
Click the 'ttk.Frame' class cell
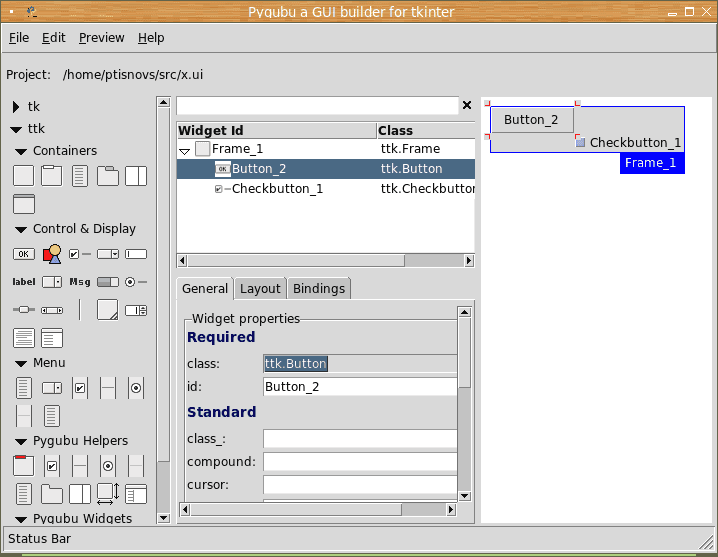(410, 149)
